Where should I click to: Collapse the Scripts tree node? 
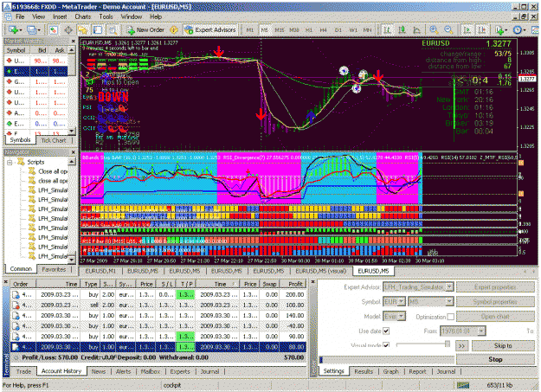pos(10,162)
